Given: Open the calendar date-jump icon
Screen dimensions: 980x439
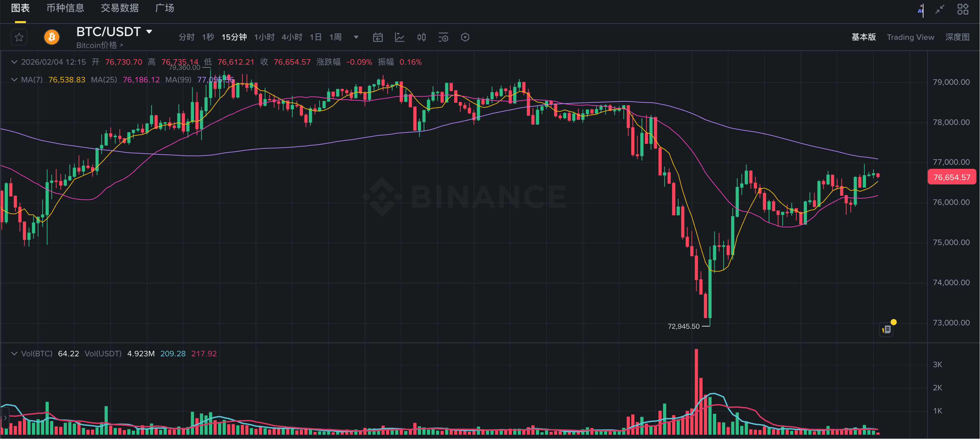Looking at the screenshot, I should (x=378, y=37).
